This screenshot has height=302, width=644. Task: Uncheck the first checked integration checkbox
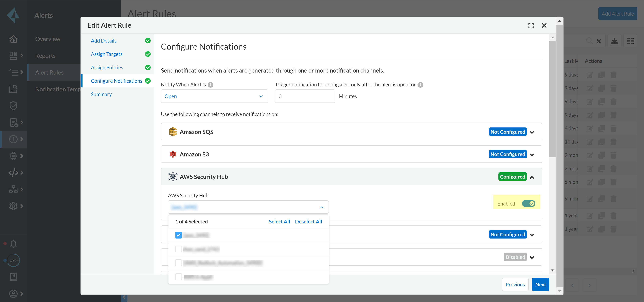[178, 235]
